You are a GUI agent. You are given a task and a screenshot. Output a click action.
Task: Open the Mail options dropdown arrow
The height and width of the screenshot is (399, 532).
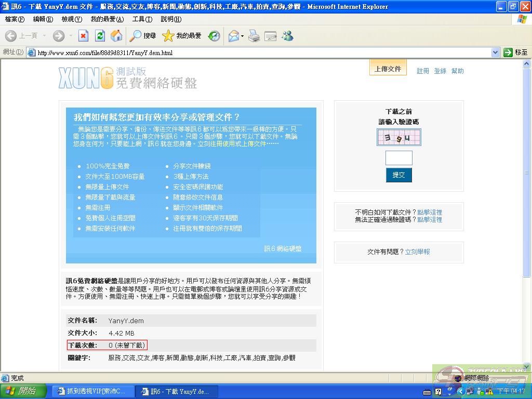click(242, 36)
